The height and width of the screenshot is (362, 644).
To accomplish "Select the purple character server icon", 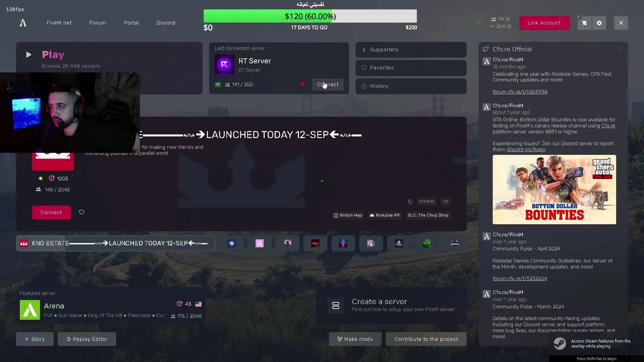I will pos(287,243).
